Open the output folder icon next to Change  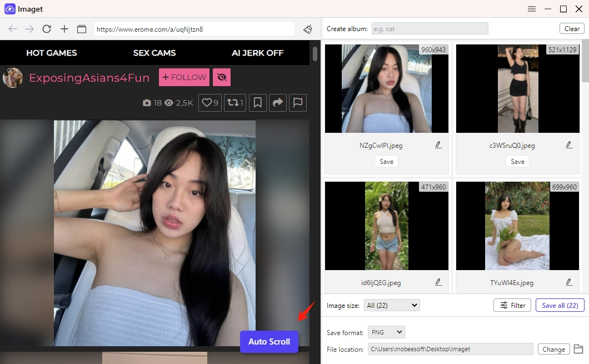[577, 349]
